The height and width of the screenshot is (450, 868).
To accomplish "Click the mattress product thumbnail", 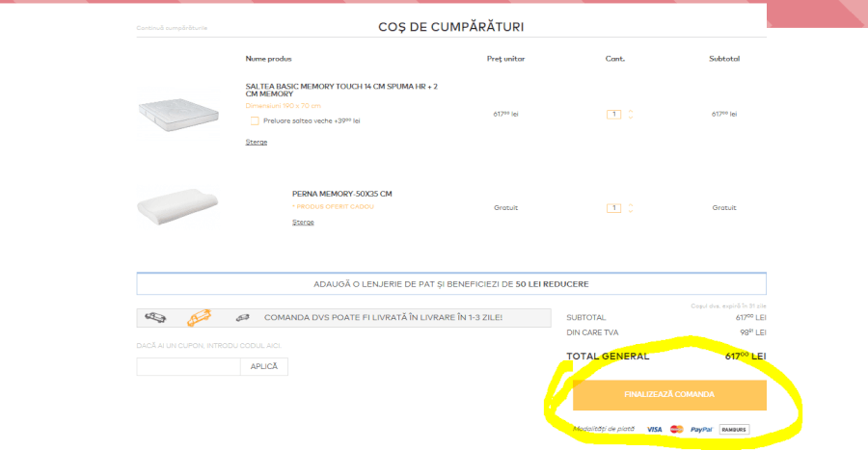I will (176, 109).
